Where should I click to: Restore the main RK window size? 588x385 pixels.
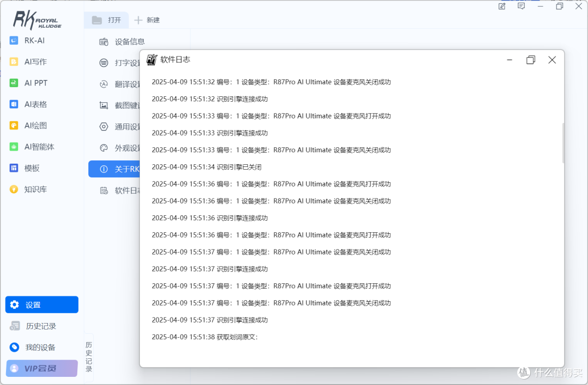(560, 6)
